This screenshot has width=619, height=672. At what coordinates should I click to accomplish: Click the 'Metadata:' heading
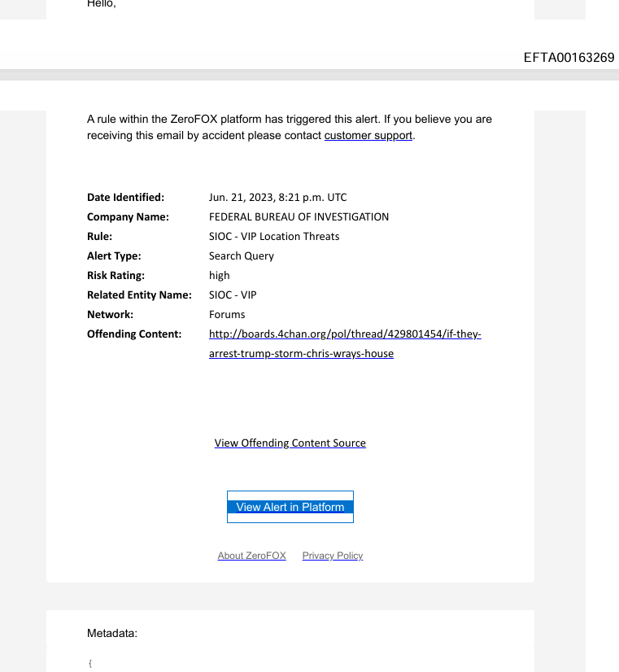112,633
